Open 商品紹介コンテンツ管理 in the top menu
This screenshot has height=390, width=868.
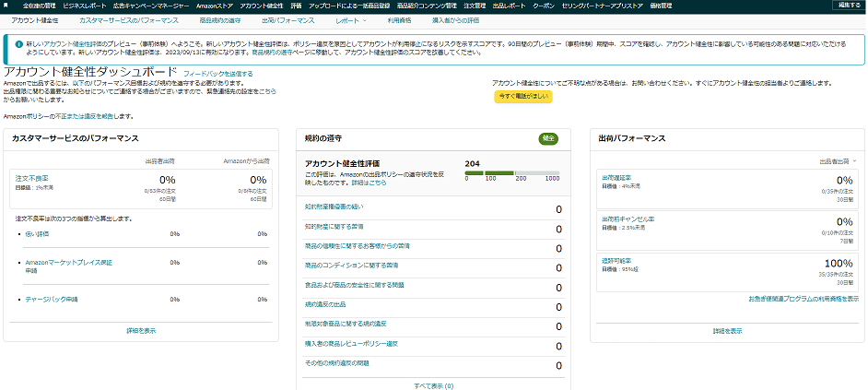(427, 6)
